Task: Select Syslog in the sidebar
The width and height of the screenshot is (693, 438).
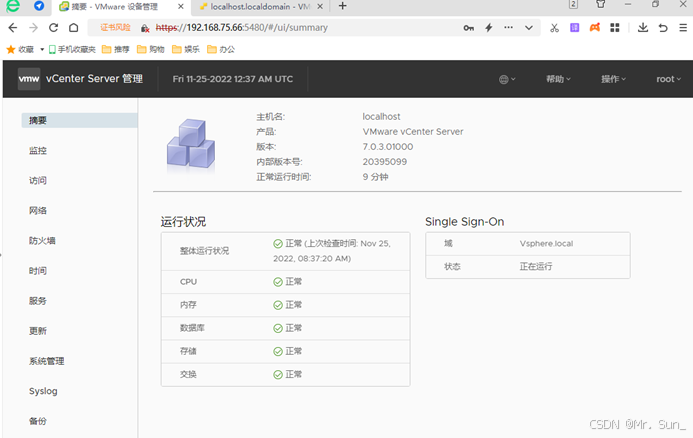Action: [43, 391]
